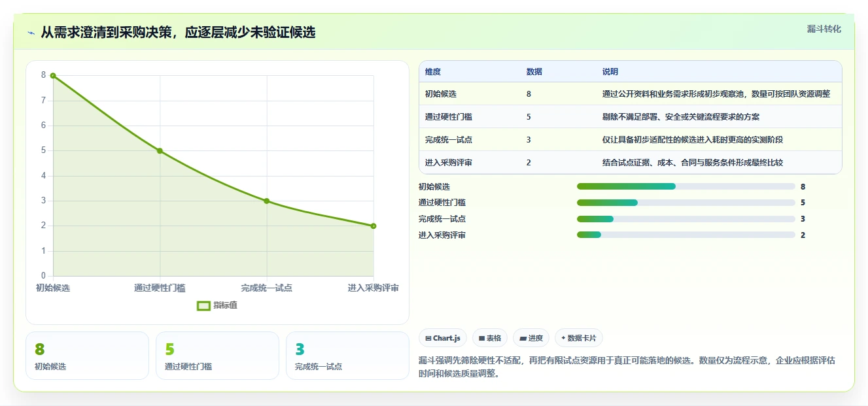The image size is (868, 406).
Task: Select the chart point for 通过硬性门槛
Action: pos(160,151)
